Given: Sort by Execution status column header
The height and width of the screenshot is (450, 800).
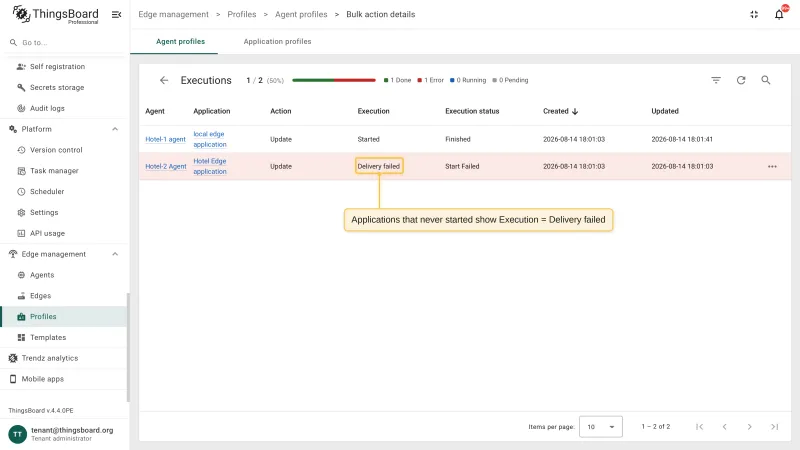Looking at the screenshot, I should coord(472,111).
